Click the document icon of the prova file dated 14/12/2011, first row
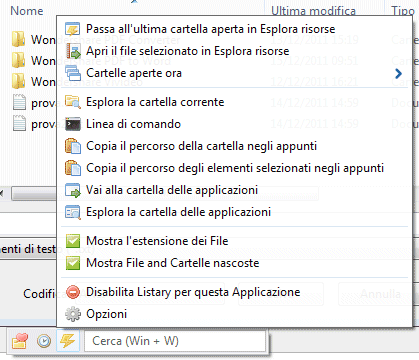 coord(19,102)
